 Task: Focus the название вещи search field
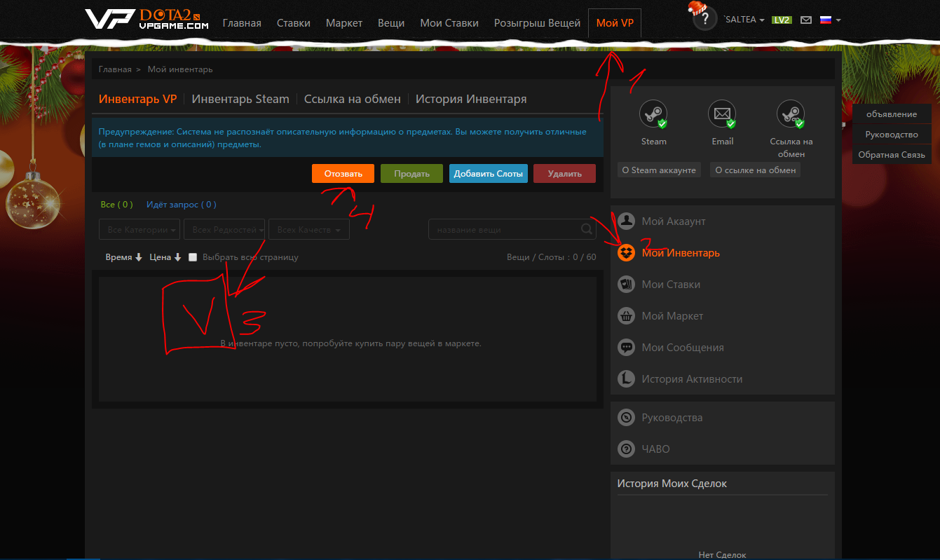512,229
